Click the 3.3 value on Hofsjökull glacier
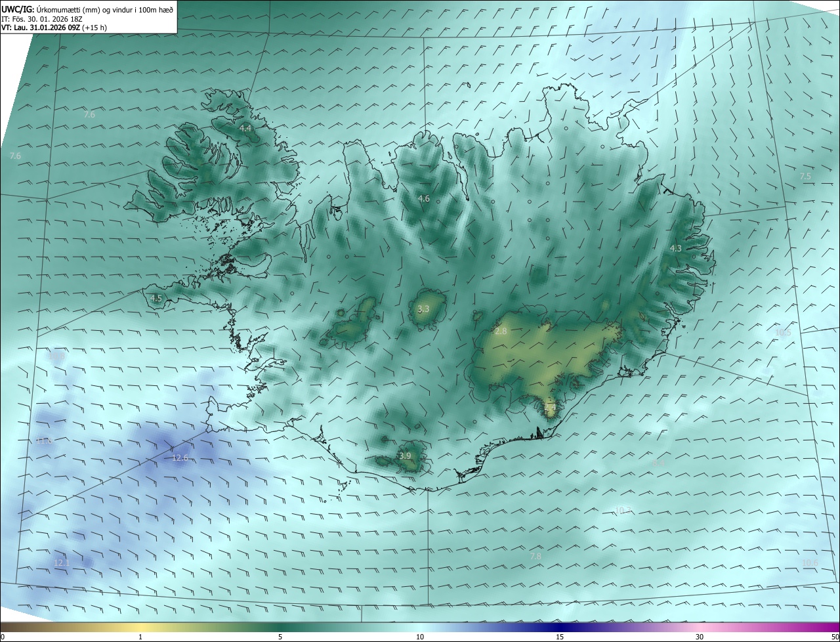The image size is (840, 642). pyautogui.click(x=423, y=309)
